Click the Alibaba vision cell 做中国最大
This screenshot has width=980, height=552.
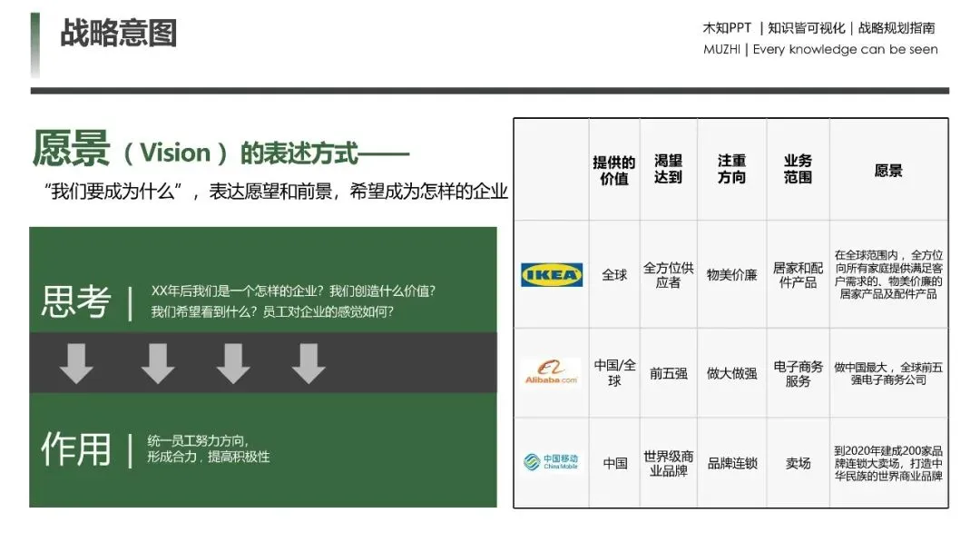pos(888,373)
